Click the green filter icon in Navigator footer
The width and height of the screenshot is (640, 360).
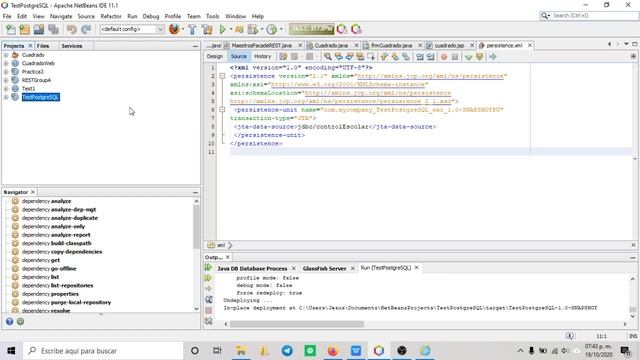pyautogui.click(x=20, y=322)
